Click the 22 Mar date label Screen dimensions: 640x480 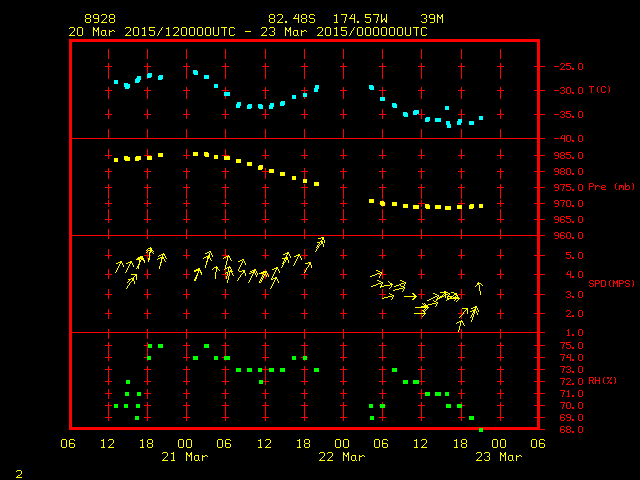point(342,457)
